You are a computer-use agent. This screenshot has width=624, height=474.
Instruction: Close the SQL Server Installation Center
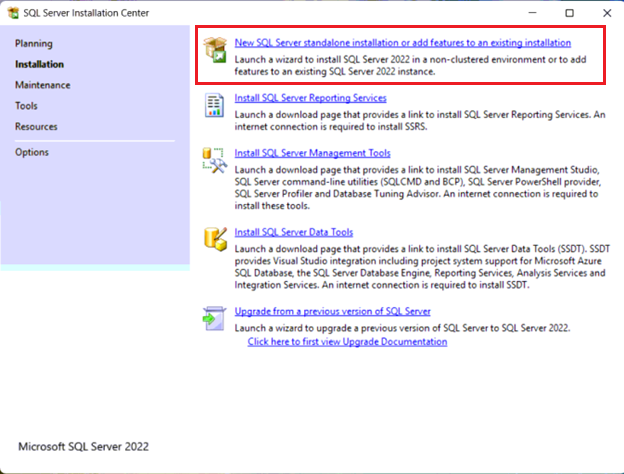pos(607,13)
